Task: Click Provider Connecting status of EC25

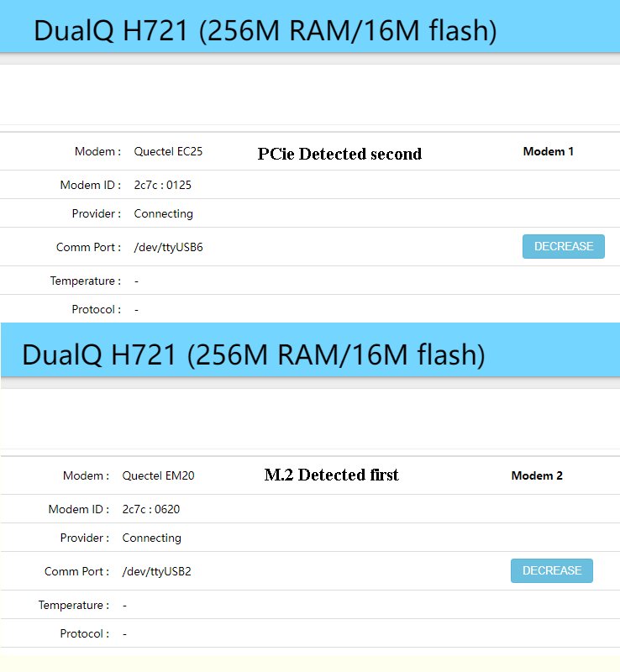Action: (163, 213)
